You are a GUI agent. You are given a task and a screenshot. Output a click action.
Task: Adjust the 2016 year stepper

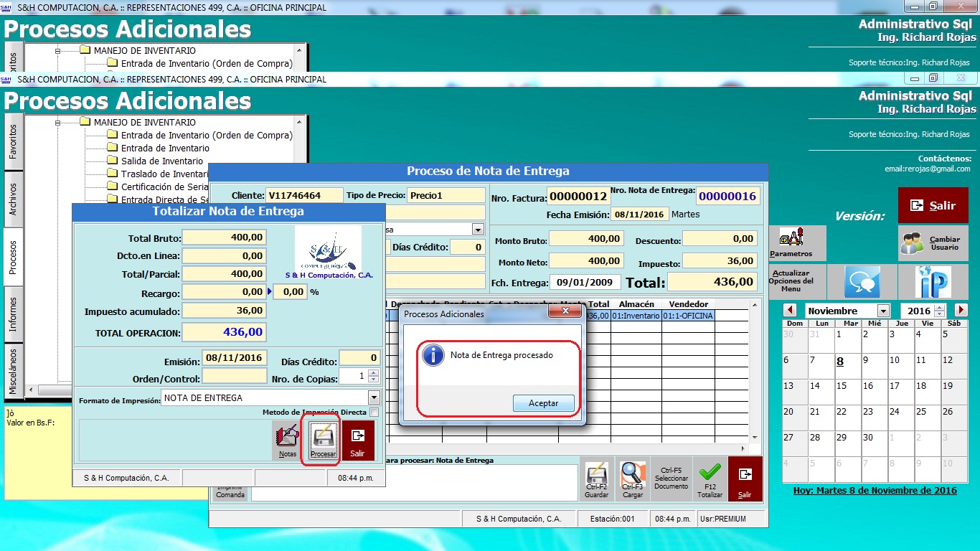940,311
